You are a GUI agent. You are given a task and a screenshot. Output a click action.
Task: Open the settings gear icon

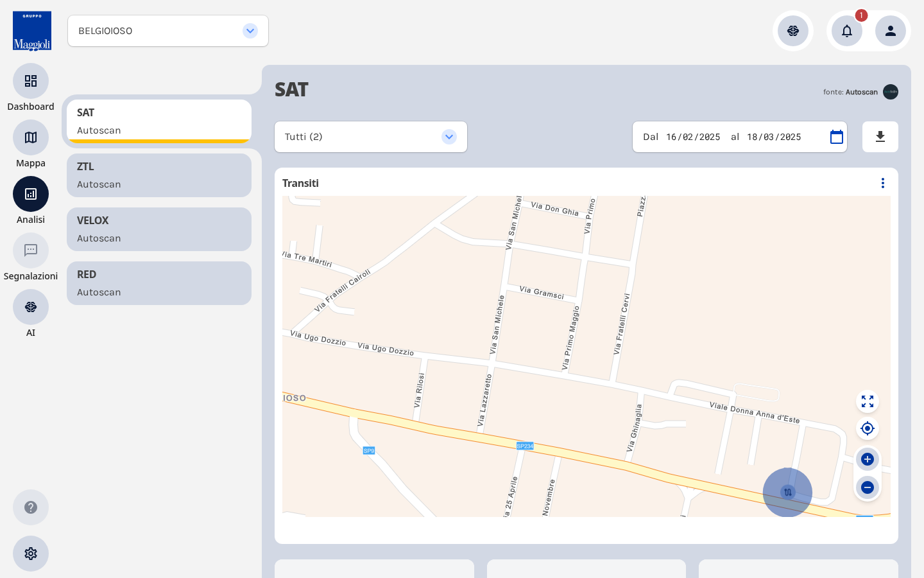tap(31, 554)
